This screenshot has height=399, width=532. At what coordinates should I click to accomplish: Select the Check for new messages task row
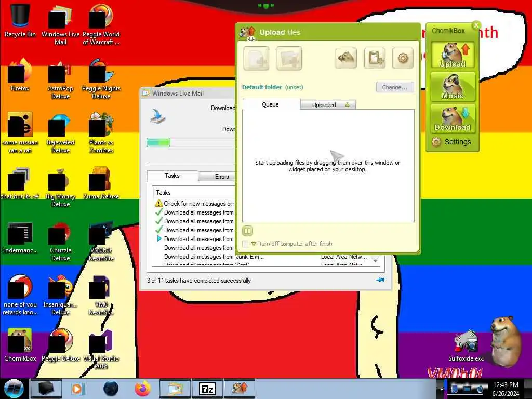pos(194,204)
